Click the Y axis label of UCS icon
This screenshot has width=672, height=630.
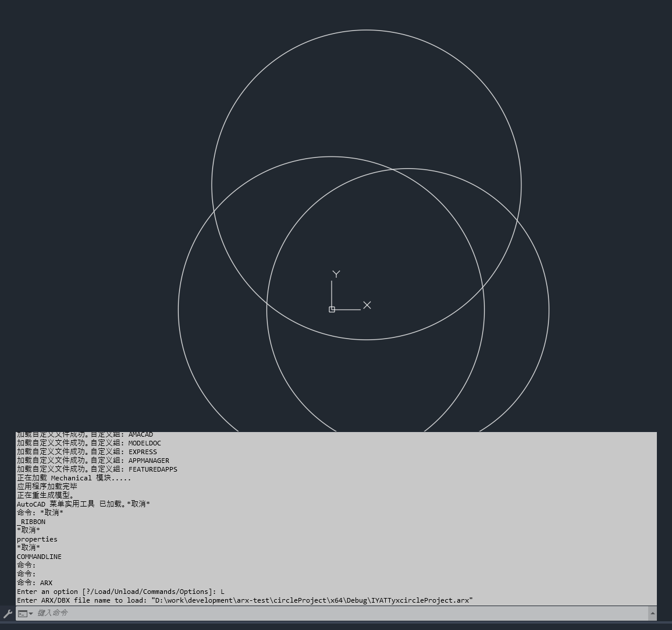(336, 274)
